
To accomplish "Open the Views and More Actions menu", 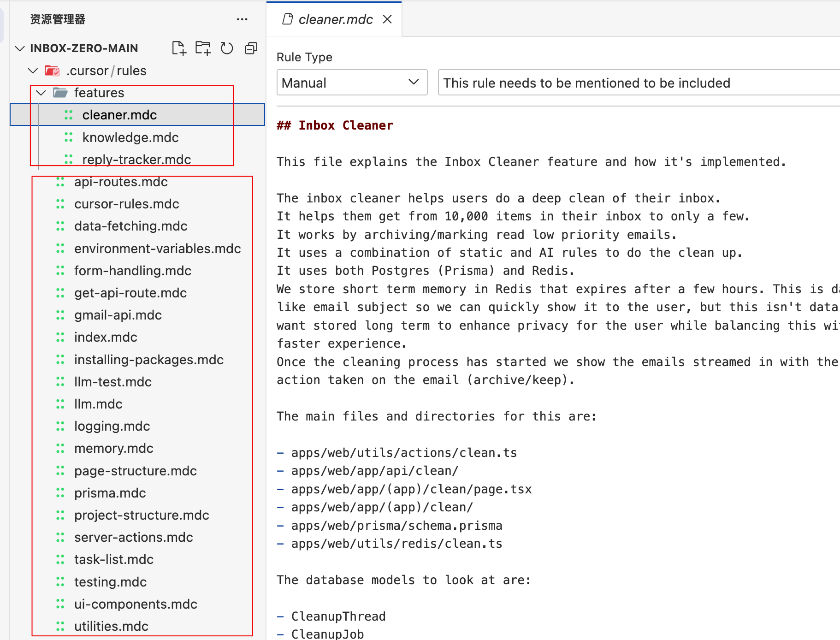I will (x=242, y=19).
